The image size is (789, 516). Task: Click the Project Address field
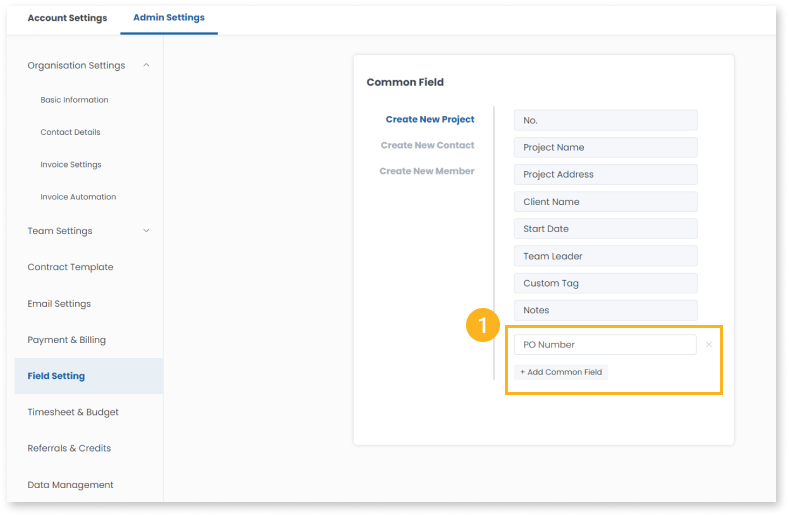(x=605, y=175)
